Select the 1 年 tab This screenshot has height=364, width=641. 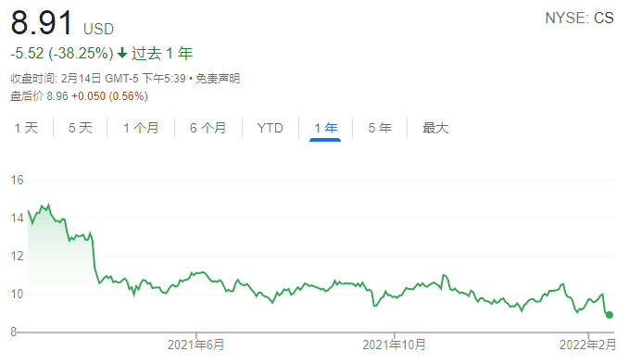click(x=326, y=128)
